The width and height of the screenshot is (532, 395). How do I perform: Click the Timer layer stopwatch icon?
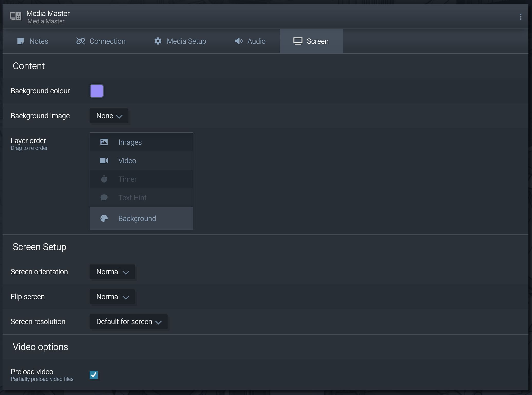click(104, 179)
